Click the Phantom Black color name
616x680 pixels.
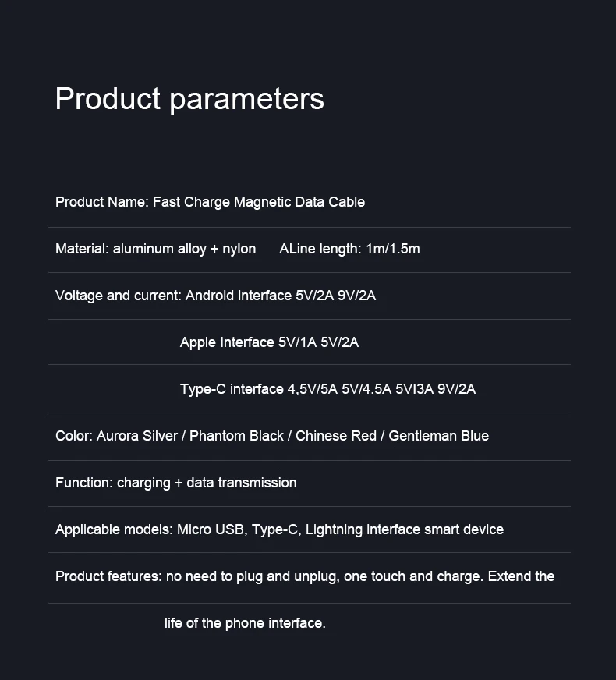[236, 436]
